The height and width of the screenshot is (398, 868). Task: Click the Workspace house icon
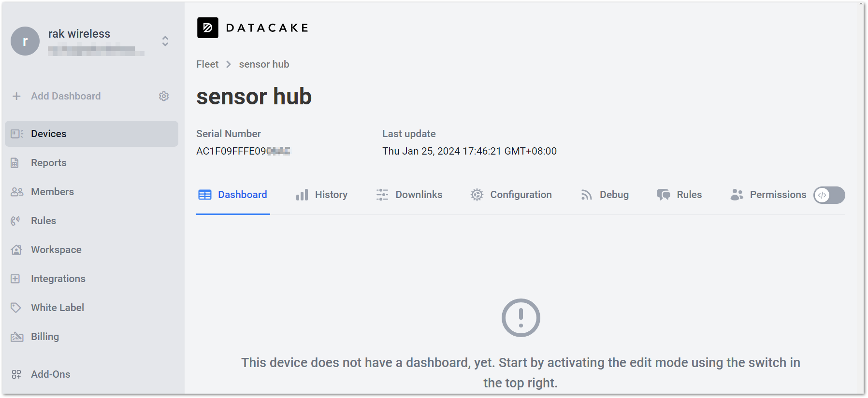[16, 250]
